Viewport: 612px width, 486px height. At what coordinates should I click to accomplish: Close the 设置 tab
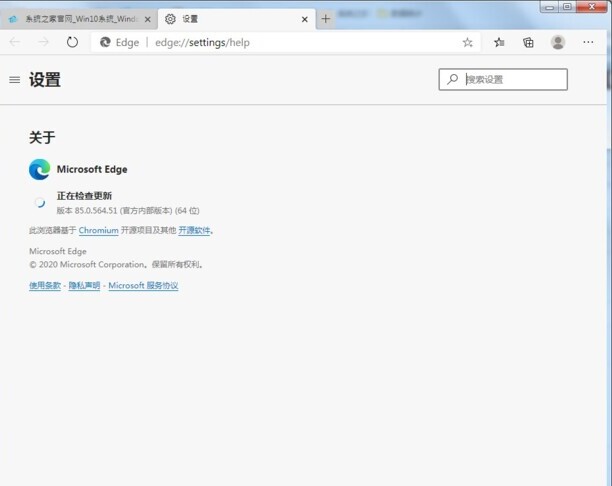305,19
